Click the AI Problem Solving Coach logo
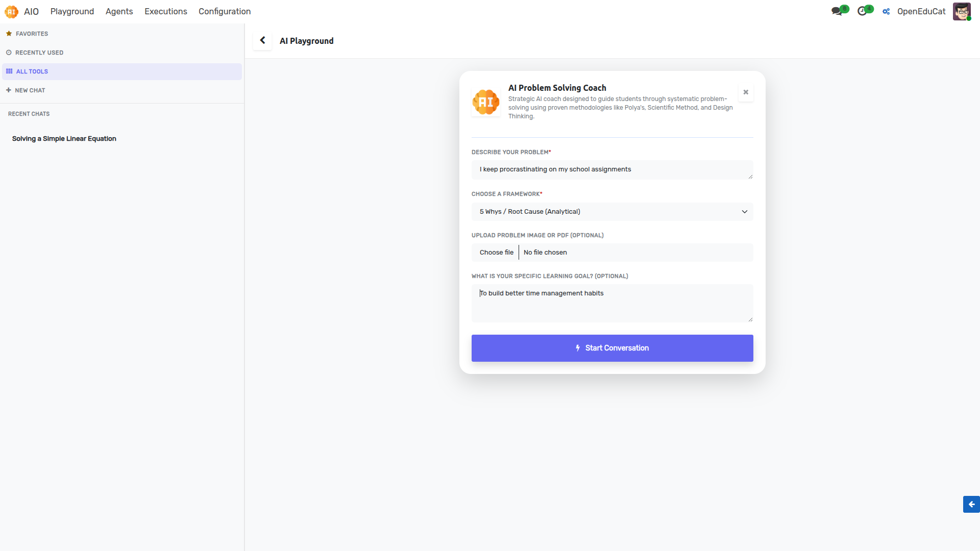Image resolution: width=980 pixels, height=551 pixels. 486,102
